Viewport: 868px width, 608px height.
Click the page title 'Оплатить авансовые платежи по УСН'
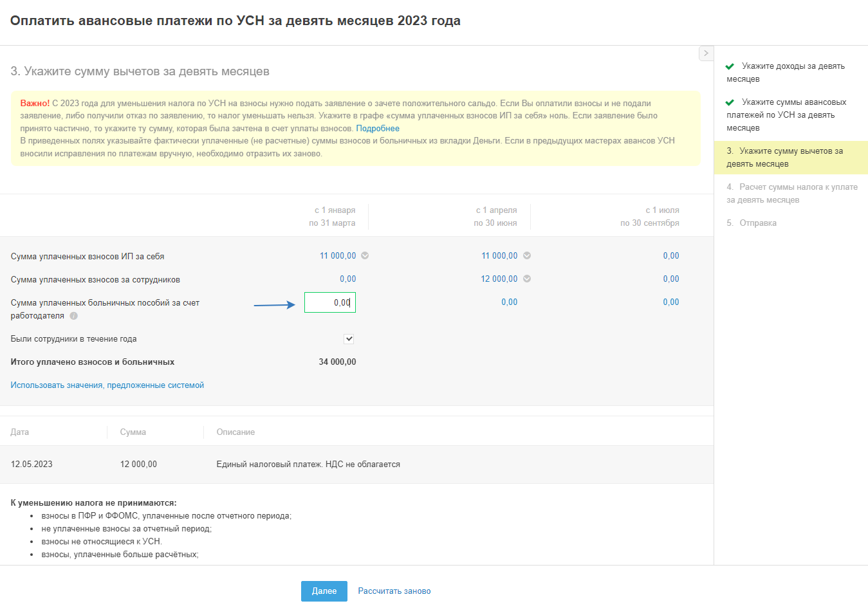click(235, 21)
